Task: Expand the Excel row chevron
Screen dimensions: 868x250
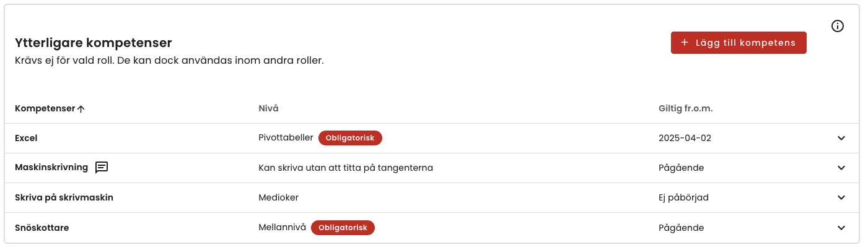Action: click(841, 138)
